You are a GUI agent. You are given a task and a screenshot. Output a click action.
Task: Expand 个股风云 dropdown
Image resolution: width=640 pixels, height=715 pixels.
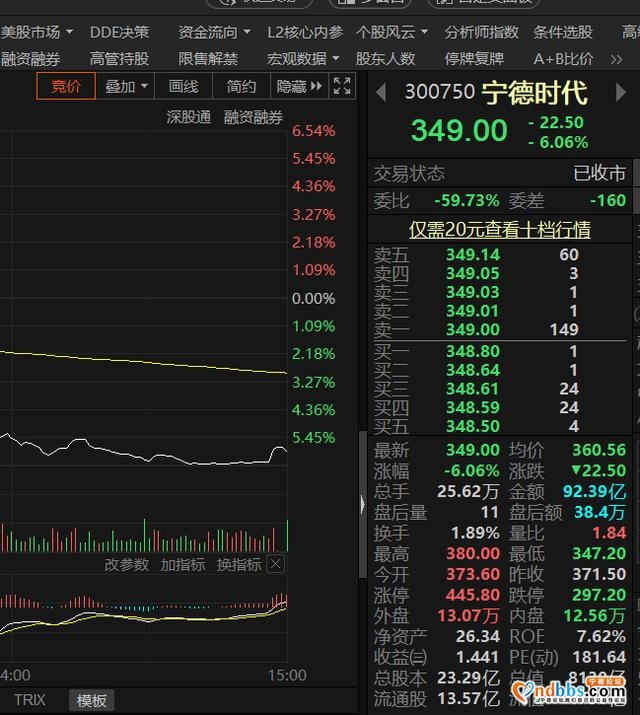[x=392, y=32]
